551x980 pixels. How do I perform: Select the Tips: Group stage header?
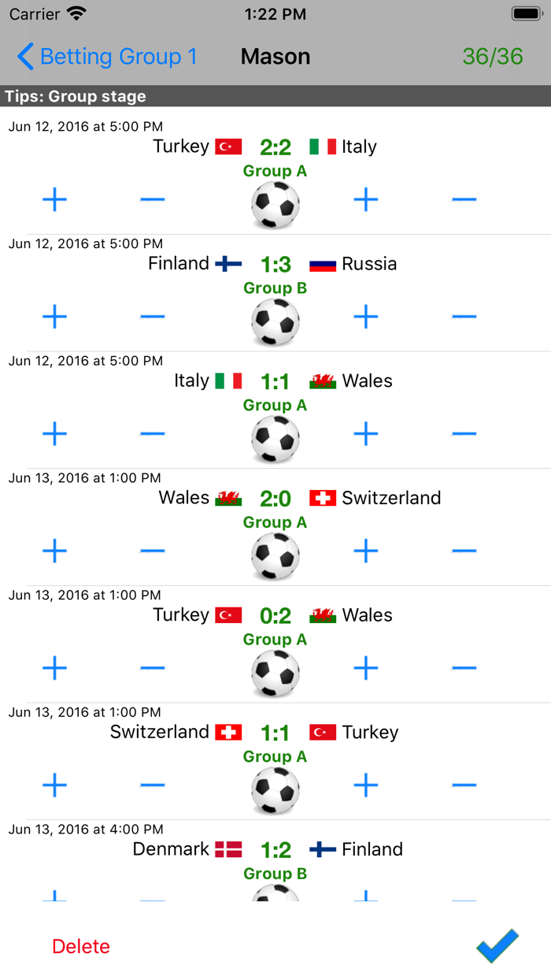(x=76, y=96)
